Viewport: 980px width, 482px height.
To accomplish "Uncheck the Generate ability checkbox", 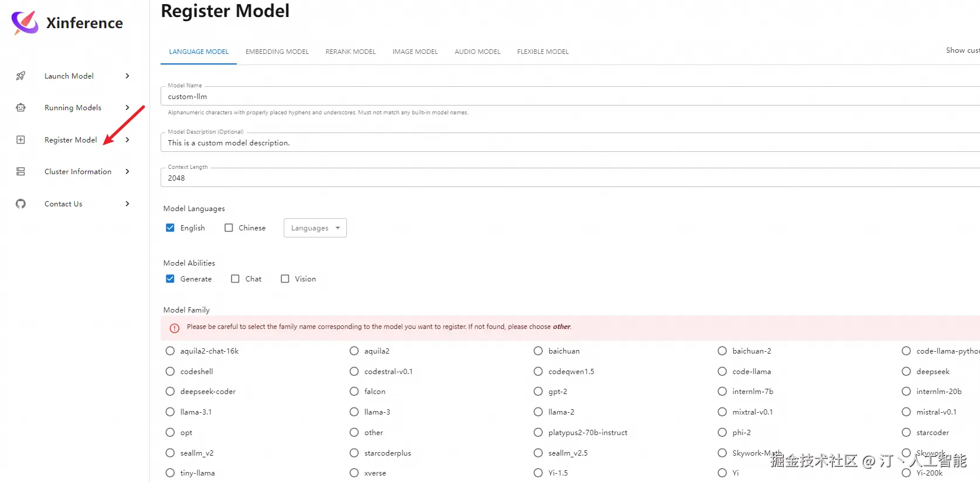I will click(x=170, y=279).
